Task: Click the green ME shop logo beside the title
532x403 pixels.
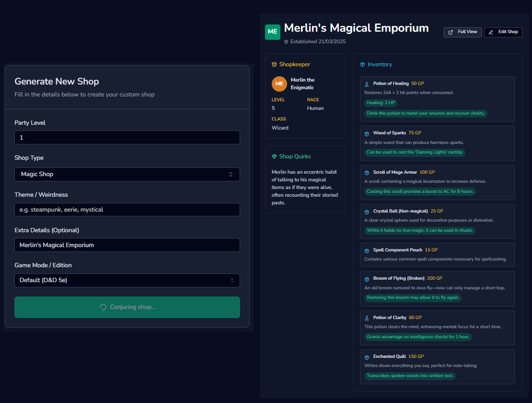Action: [x=272, y=32]
